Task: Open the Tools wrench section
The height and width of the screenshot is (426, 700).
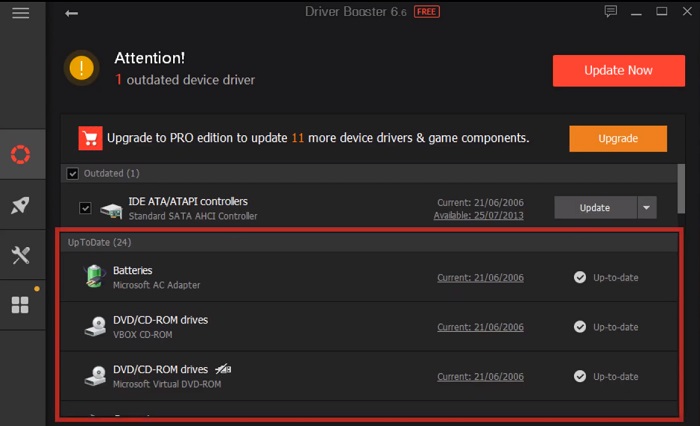Action: pyautogui.click(x=21, y=255)
